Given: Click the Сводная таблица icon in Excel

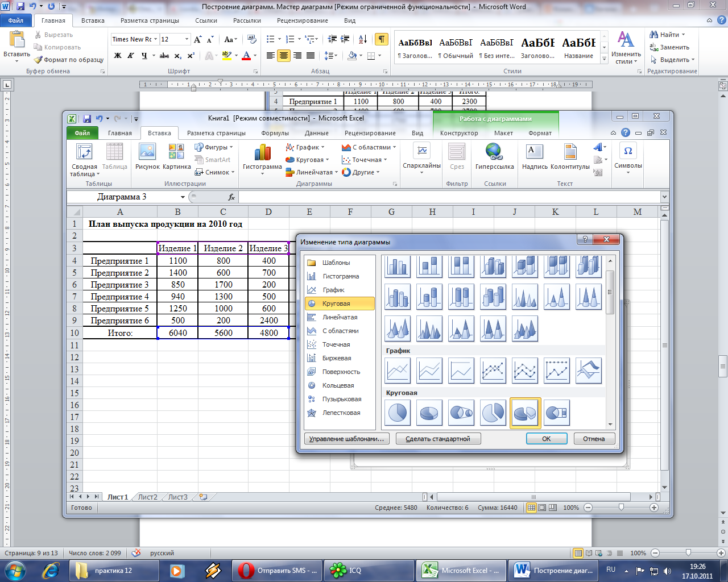Looking at the screenshot, I should click(84, 159).
